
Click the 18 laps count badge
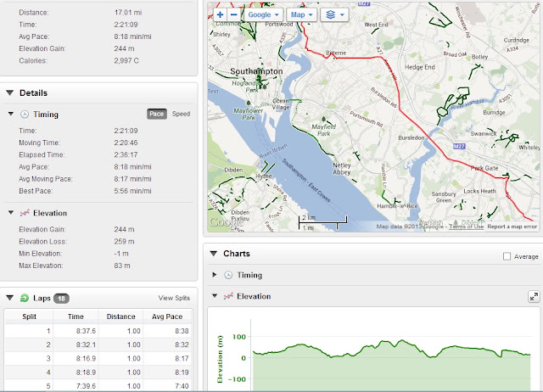click(x=62, y=298)
